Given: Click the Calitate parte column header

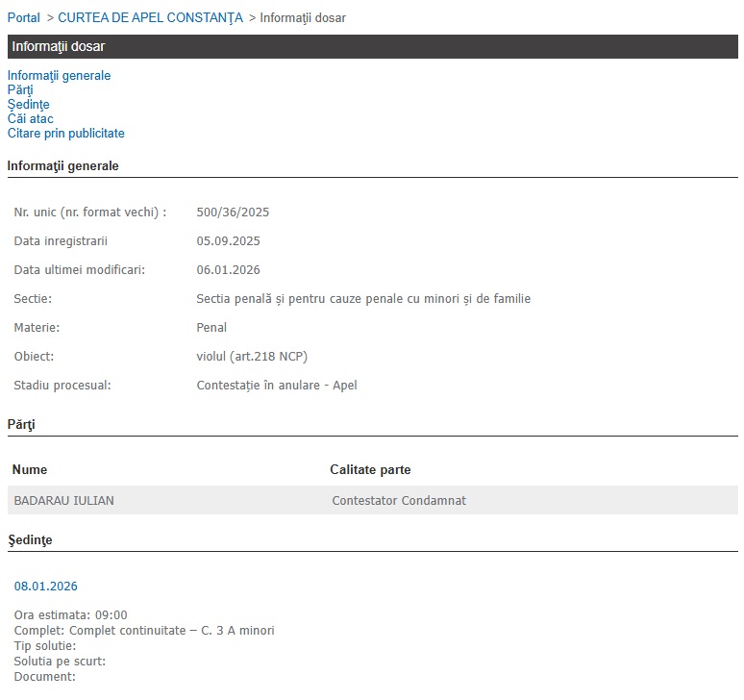Looking at the screenshot, I should 370,470.
